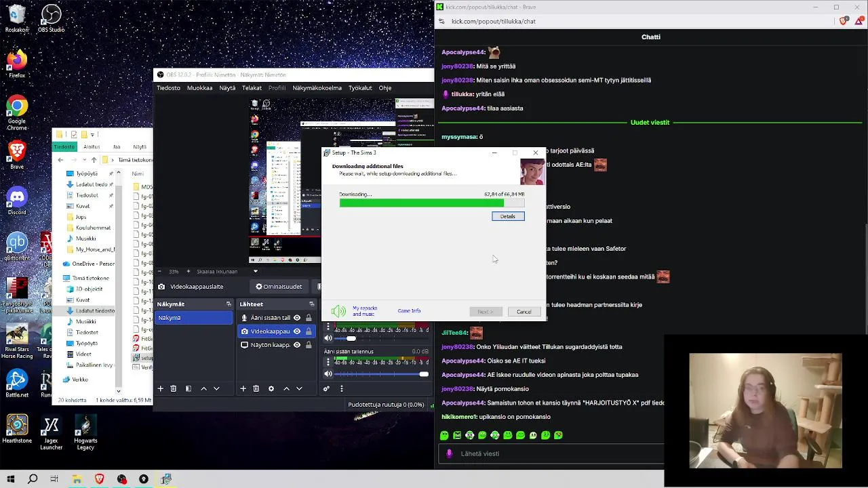The width and height of the screenshot is (868, 488).
Task: Toggle visibility of Ääni sisään source
Action: 297,318
